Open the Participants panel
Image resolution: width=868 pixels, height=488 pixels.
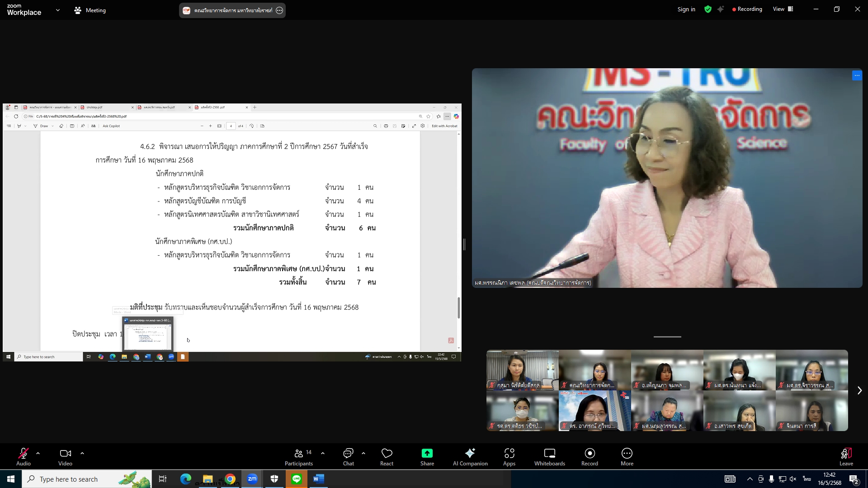[299, 456]
